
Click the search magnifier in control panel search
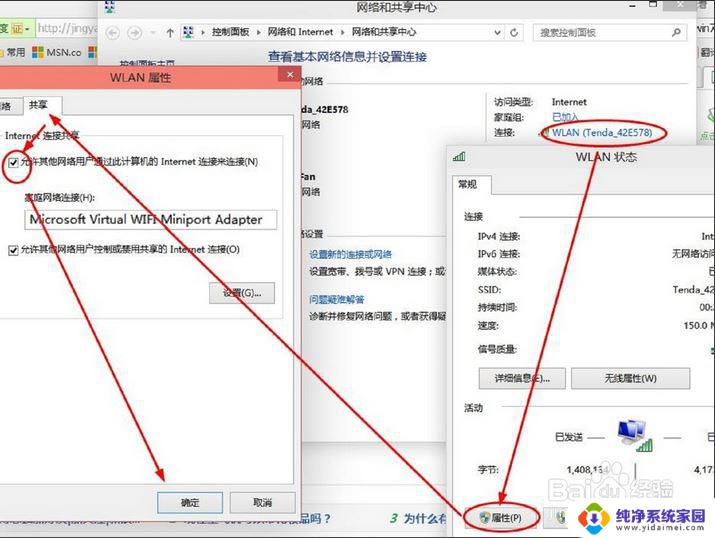pos(676,32)
